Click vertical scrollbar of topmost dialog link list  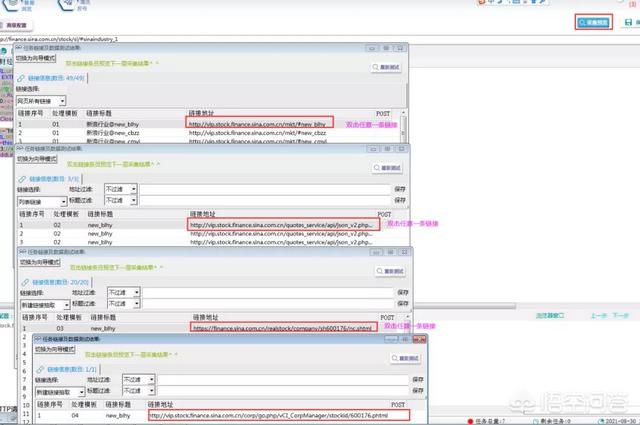[x=403, y=127]
